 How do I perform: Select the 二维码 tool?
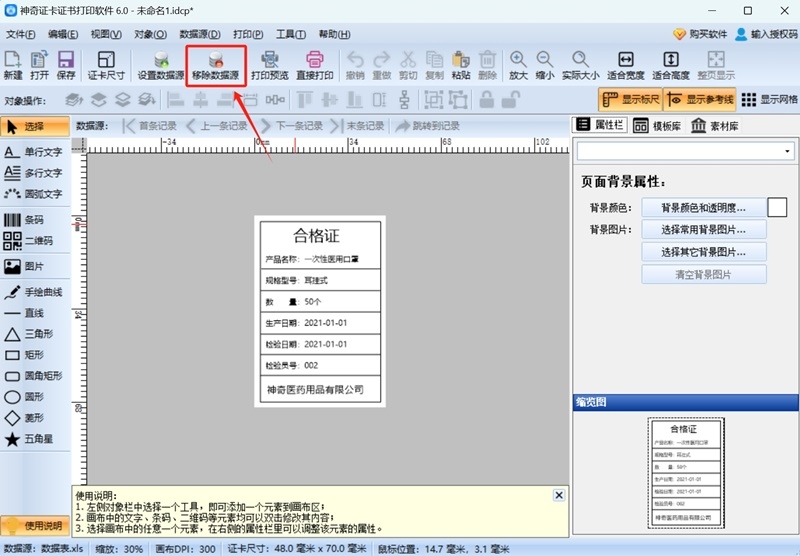coord(35,241)
